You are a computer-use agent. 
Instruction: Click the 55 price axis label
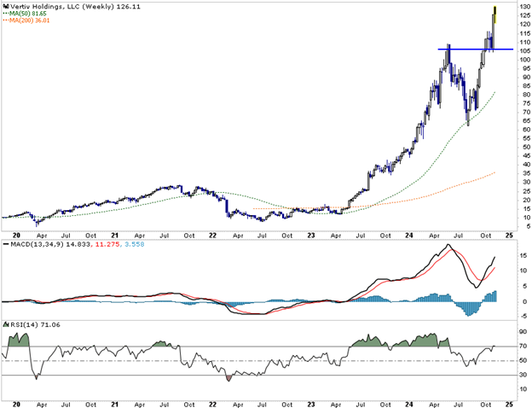525,138
